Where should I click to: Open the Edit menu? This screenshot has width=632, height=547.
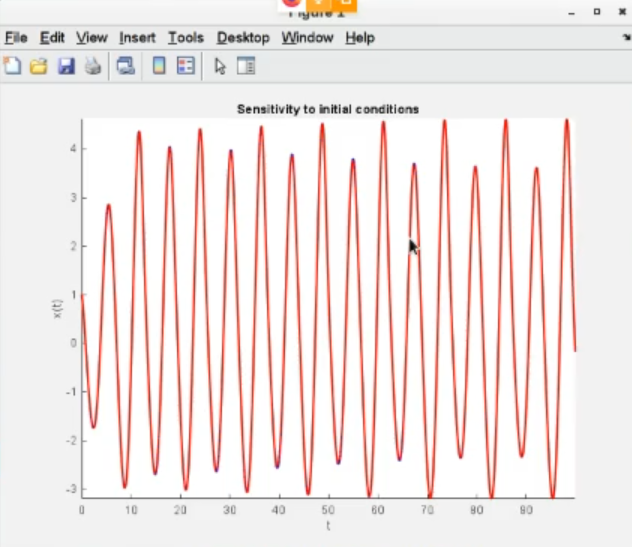point(52,38)
